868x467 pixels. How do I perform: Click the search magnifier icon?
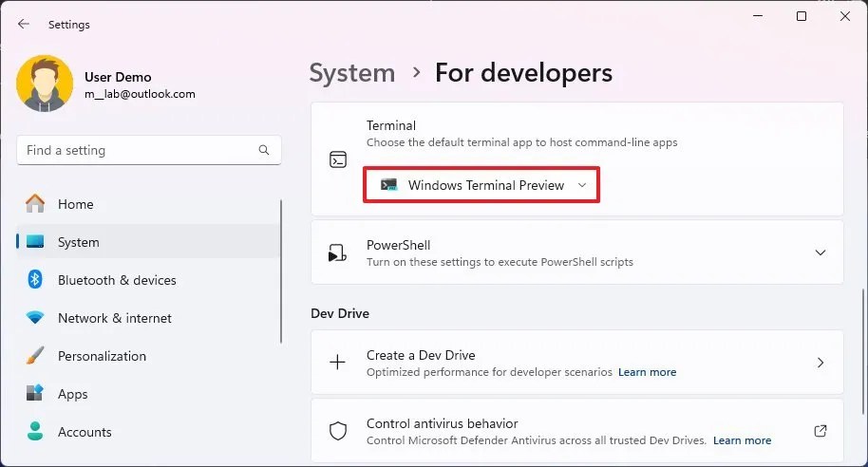(264, 150)
